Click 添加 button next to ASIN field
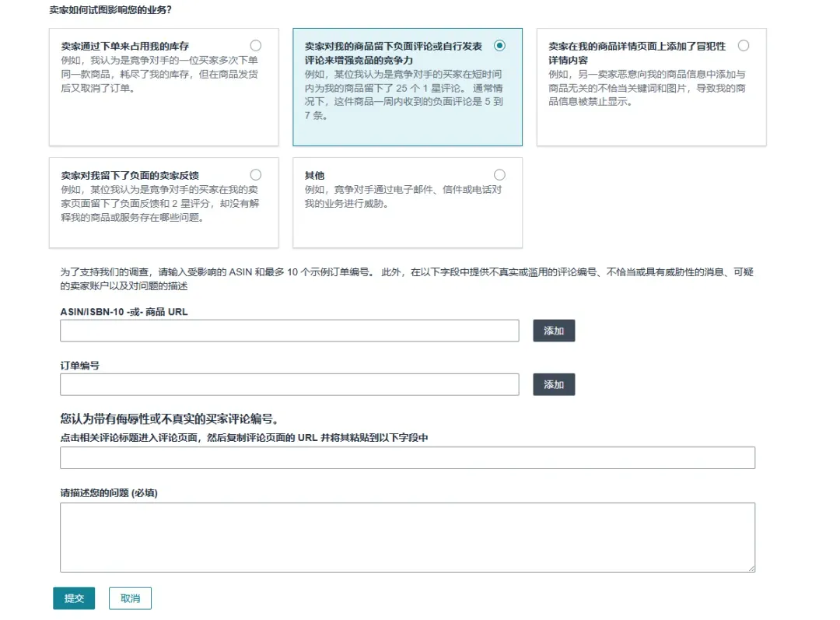This screenshot has height=620, width=840. [554, 331]
